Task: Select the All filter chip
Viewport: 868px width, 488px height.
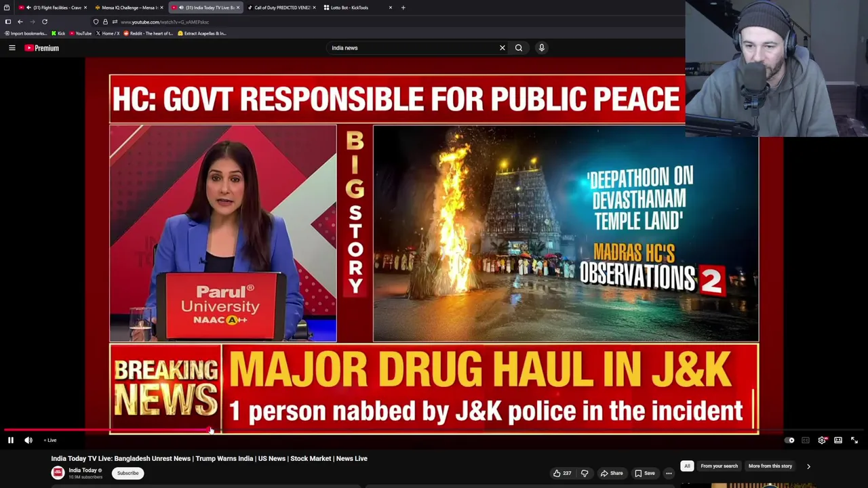Action: click(687, 466)
